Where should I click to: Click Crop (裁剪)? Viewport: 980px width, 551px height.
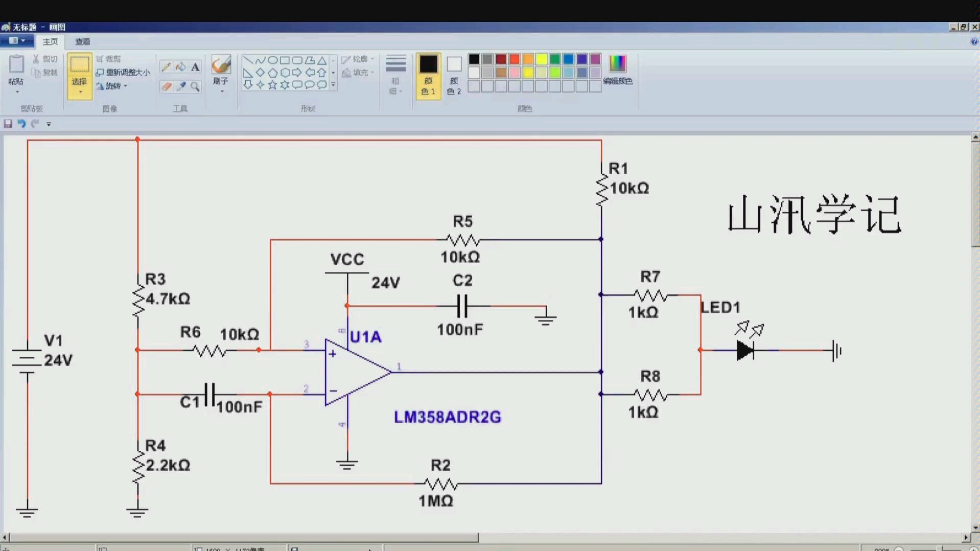109,59
